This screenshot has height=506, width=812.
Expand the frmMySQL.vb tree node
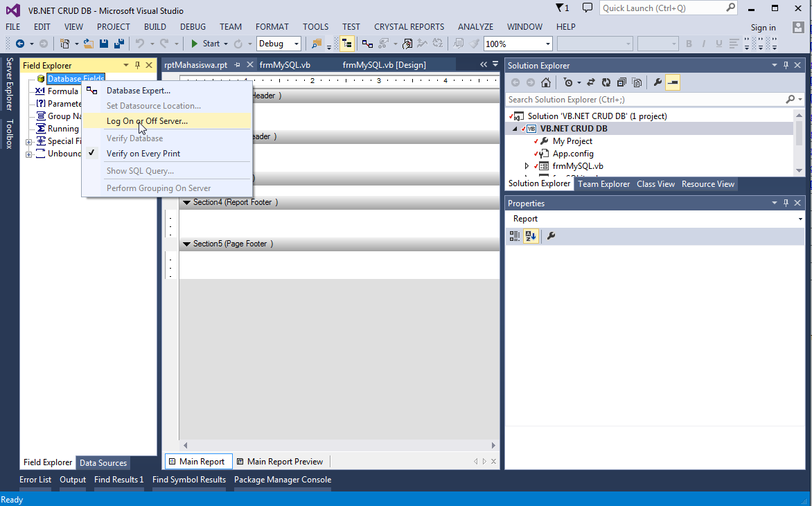(x=527, y=166)
